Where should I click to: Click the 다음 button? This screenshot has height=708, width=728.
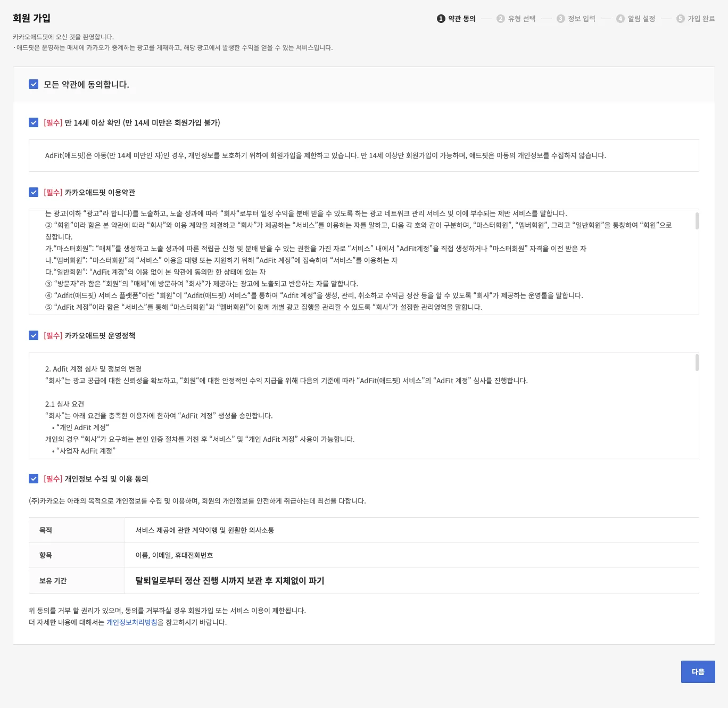(698, 672)
